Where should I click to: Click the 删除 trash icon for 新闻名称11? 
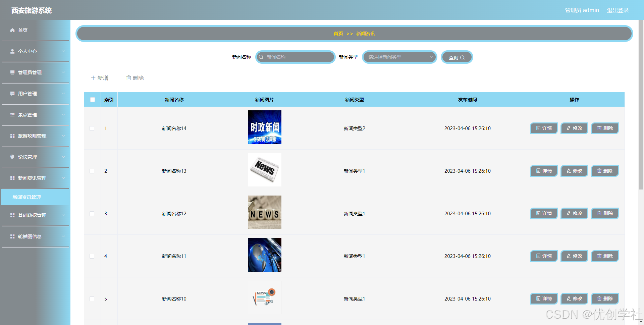coord(599,256)
